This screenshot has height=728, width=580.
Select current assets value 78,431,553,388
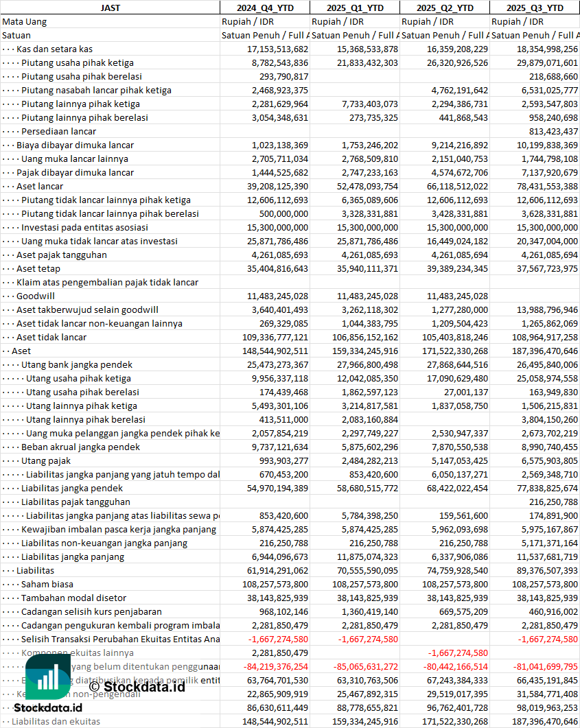coord(548,186)
